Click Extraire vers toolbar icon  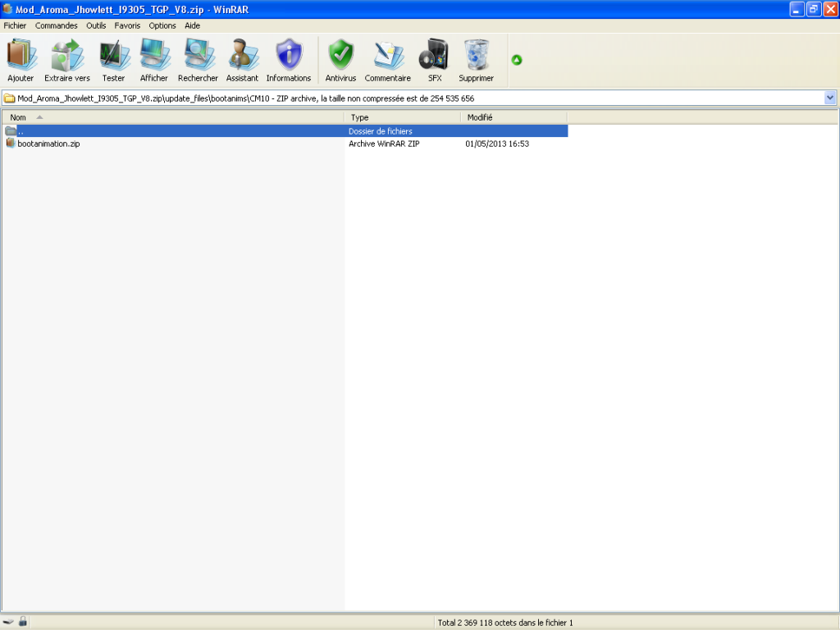point(67,60)
